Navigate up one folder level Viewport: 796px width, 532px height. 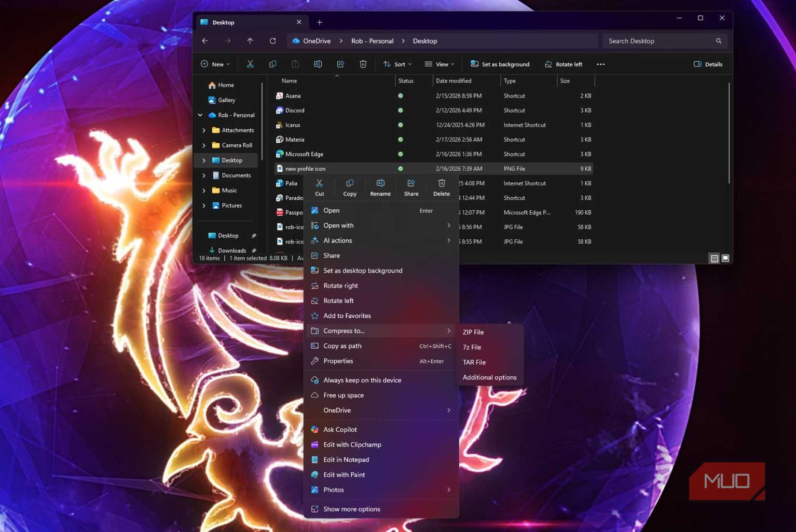250,41
